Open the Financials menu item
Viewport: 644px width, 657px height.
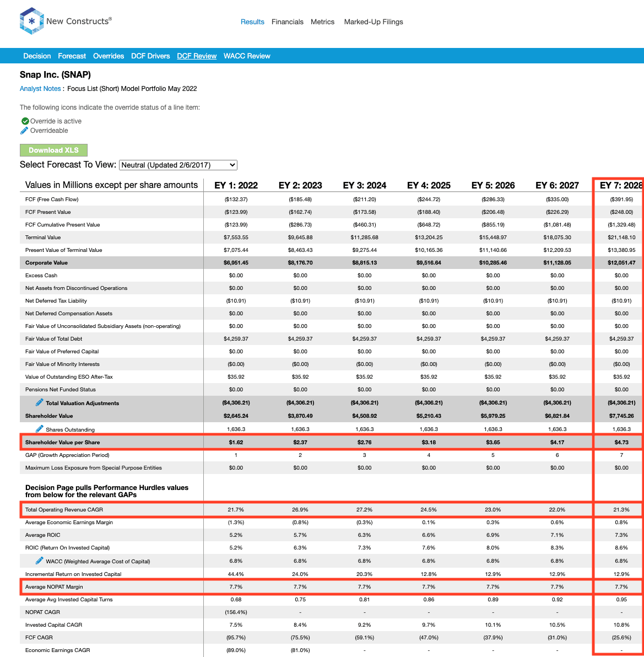[287, 22]
